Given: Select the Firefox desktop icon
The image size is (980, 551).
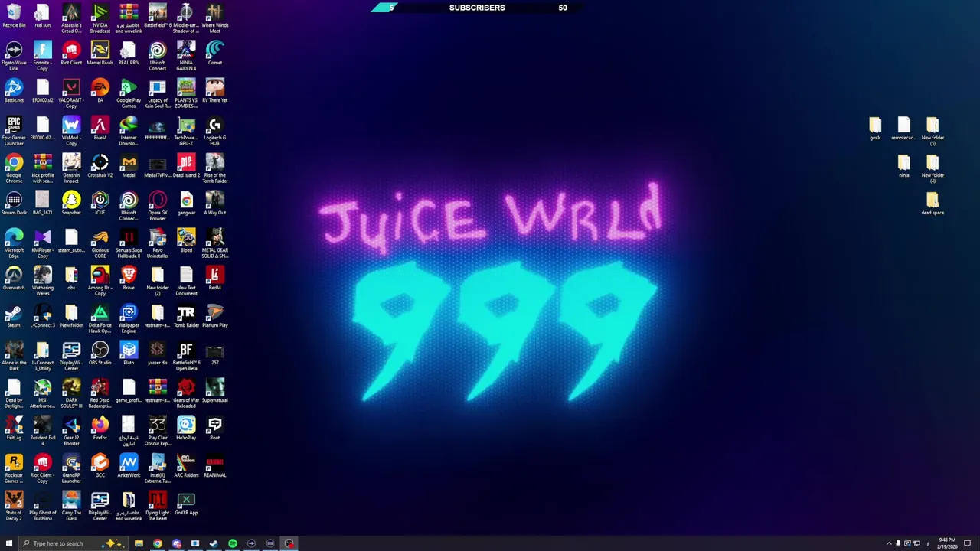Looking at the screenshot, I should pyautogui.click(x=100, y=429).
